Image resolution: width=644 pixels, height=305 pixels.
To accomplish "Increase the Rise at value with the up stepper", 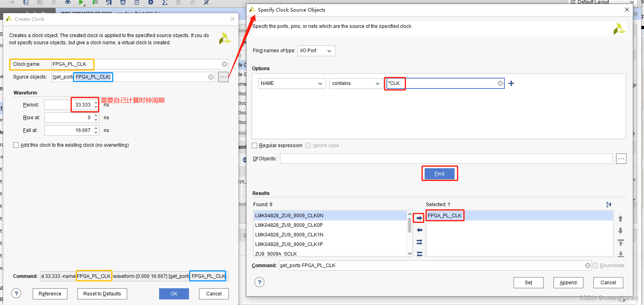I will click(96, 116).
